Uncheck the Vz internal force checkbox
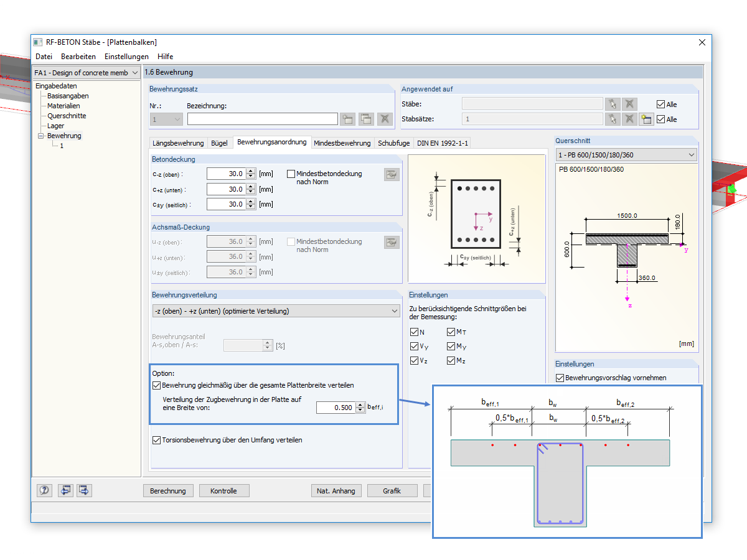The width and height of the screenshot is (747, 560). point(415,361)
